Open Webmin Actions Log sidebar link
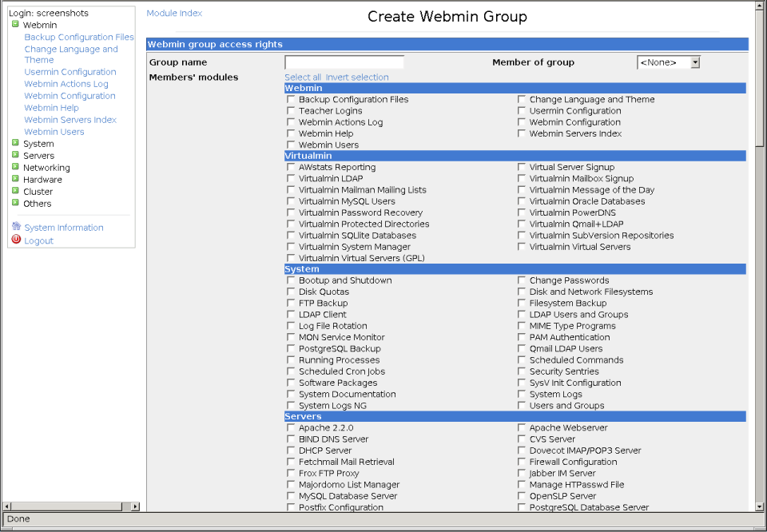This screenshot has height=532, width=767. click(66, 84)
